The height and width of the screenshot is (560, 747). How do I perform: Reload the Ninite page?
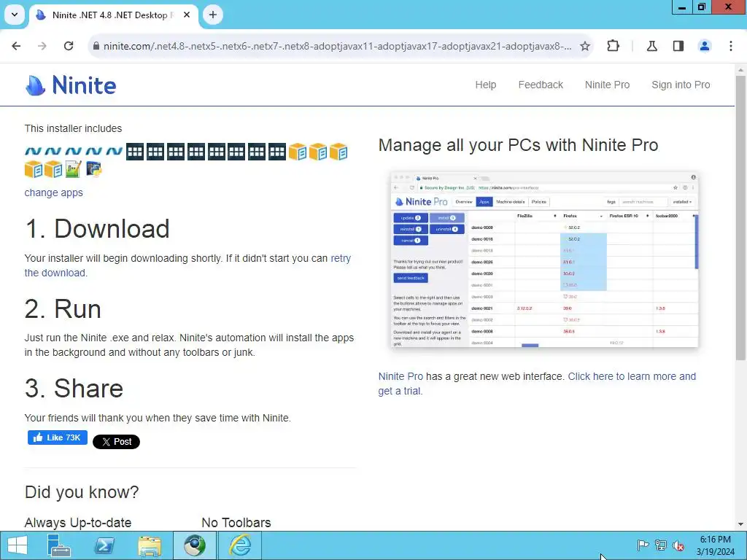point(69,46)
